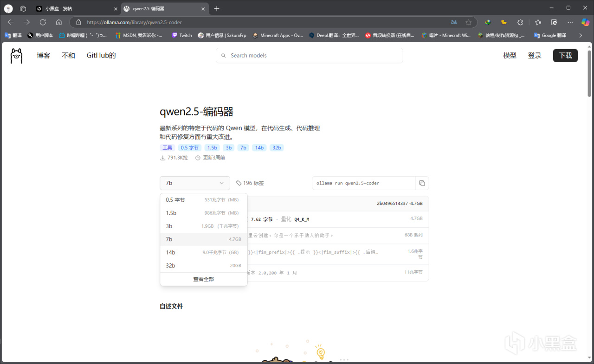Viewport: 594px width, 364px height.
Task: Click the 0.5 字节 size badge
Action: point(190,147)
